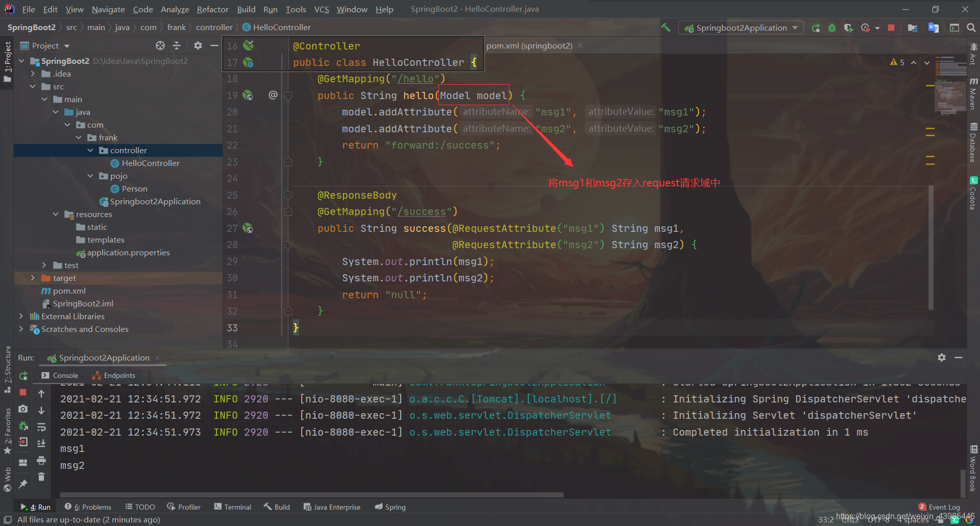Rerun Springboot2Application from the main toolbar
The image size is (980, 526).
[816, 28]
